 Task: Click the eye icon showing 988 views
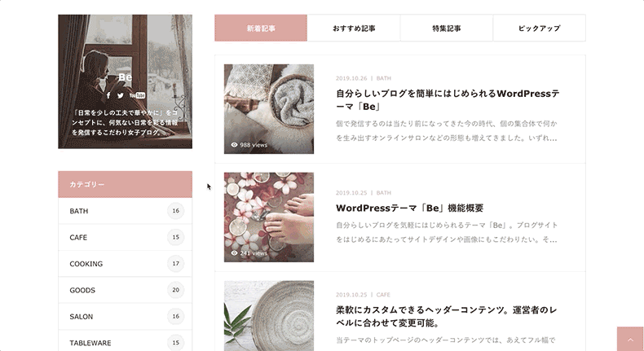point(234,145)
